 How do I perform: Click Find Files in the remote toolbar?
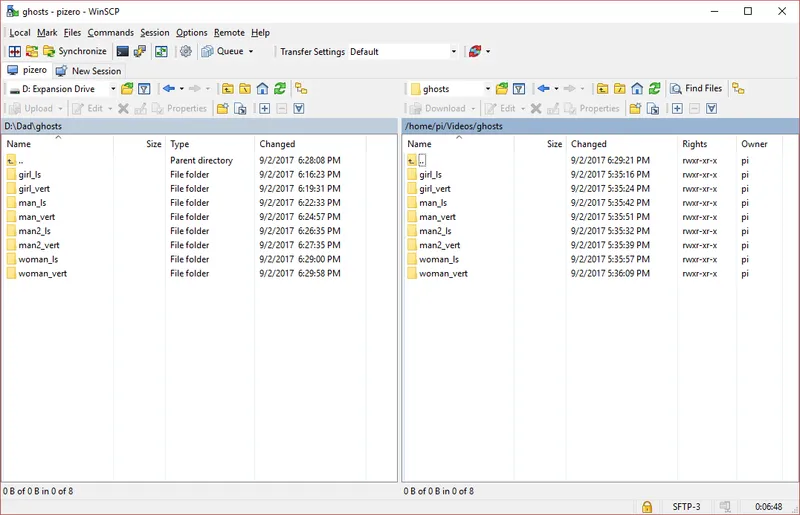(x=697, y=89)
